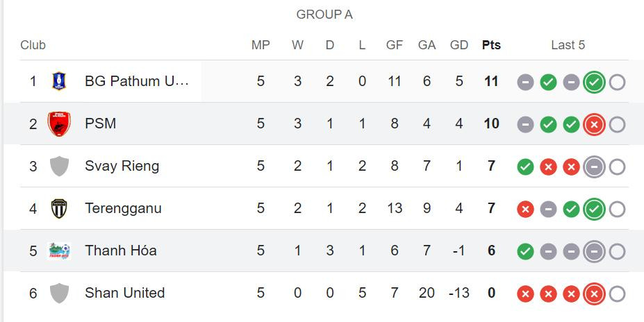Click the Terengganu club crest

(59, 208)
